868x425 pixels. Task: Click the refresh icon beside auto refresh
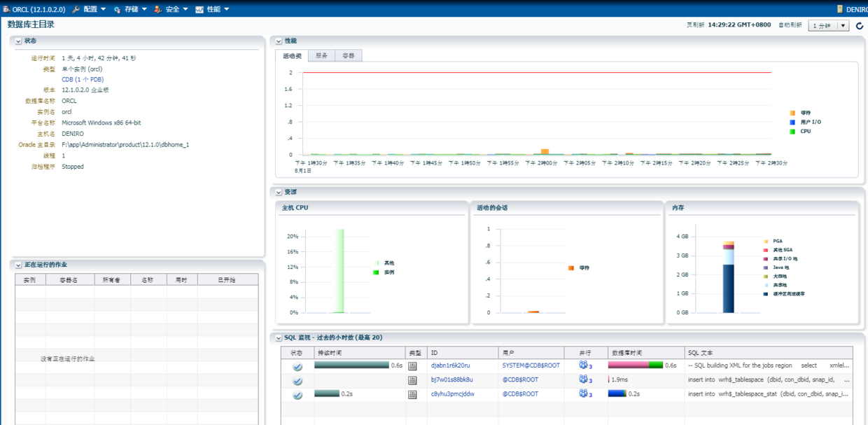860,26
